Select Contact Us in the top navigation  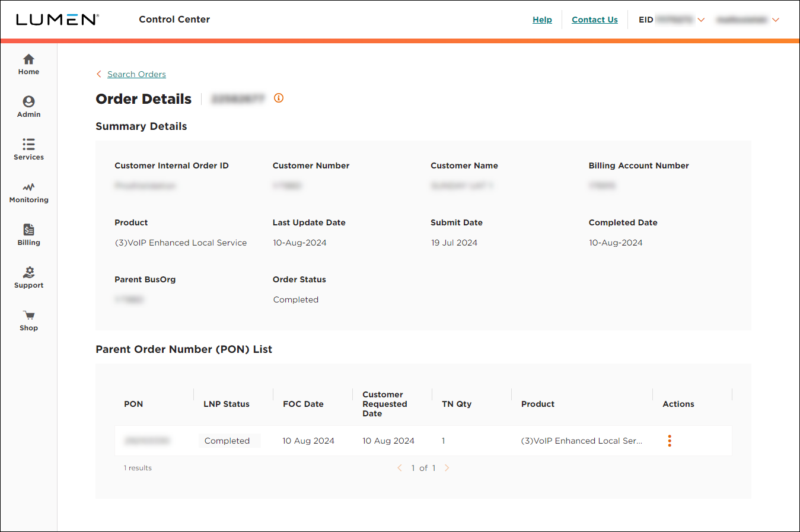pyautogui.click(x=594, y=20)
